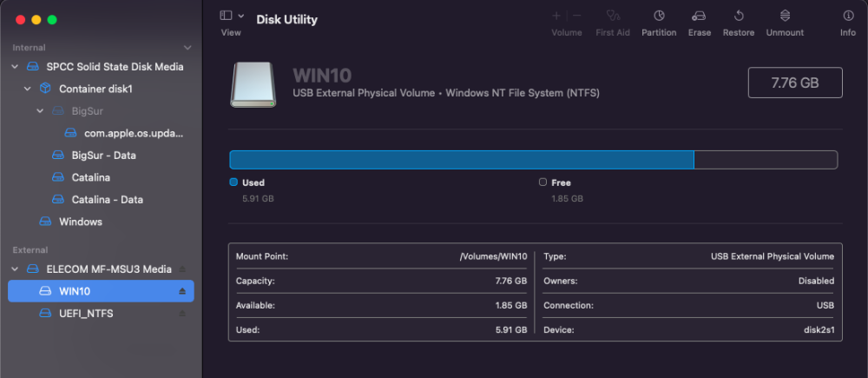Show Info for the selected volume

pyautogui.click(x=847, y=16)
